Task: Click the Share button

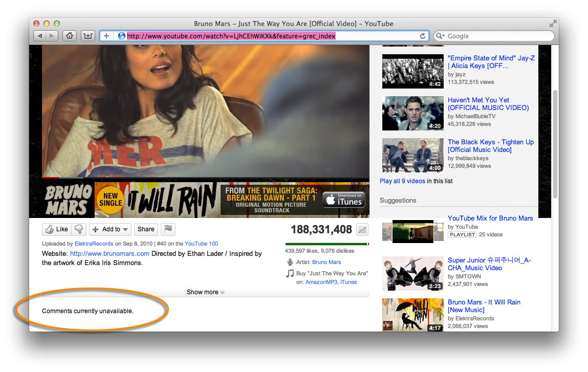Action: [146, 229]
